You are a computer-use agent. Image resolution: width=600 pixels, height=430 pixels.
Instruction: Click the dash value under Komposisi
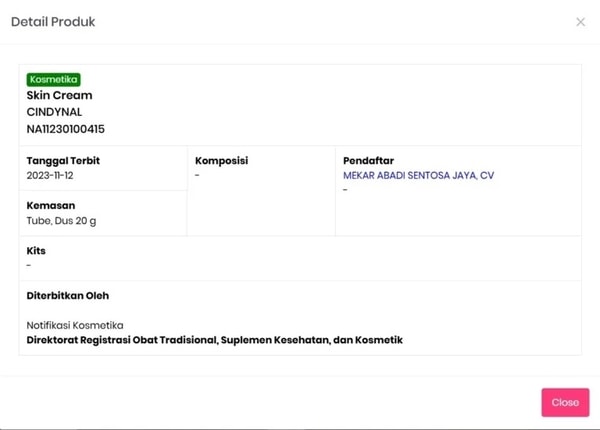tap(197, 176)
